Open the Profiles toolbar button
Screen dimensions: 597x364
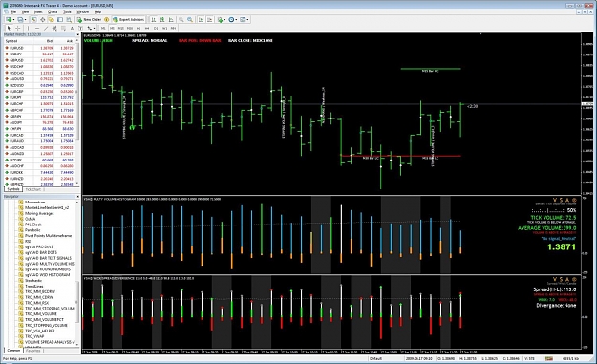[20, 19]
